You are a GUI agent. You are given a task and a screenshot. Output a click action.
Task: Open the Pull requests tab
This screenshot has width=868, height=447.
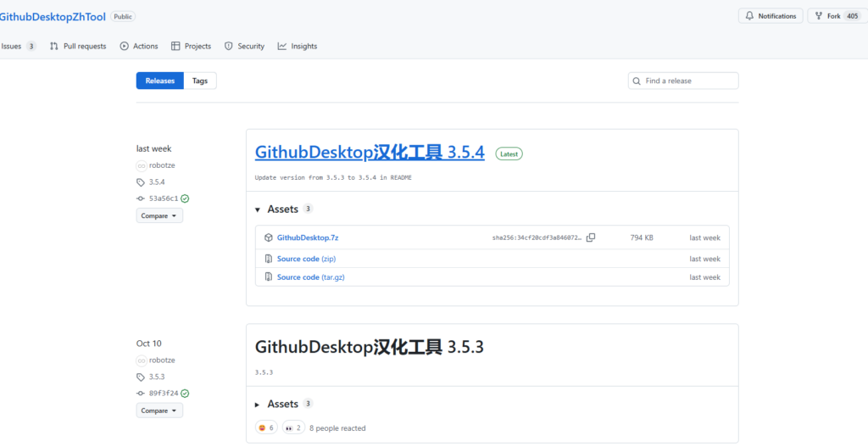pos(78,46)
